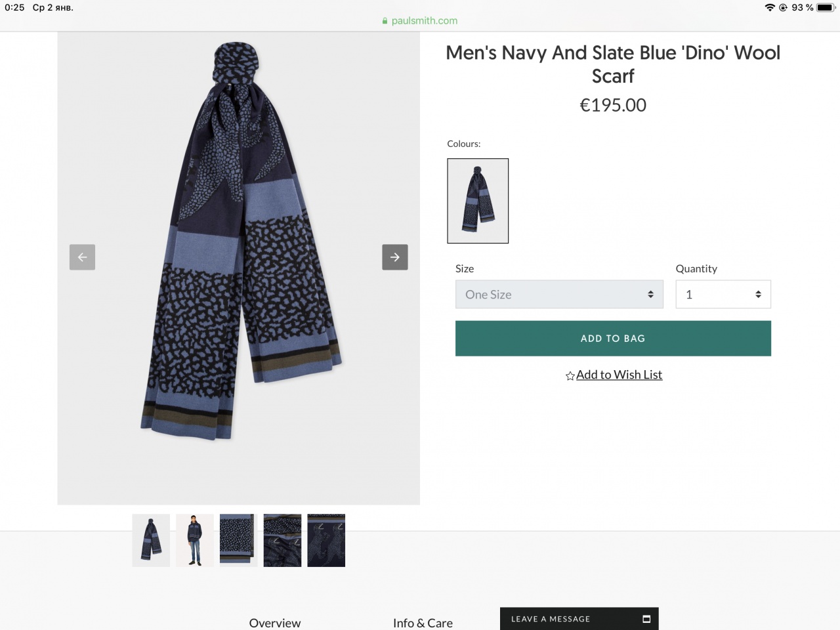Select the fourth scarf detail thumbnail
Viewport: 840px width, 630px height.
(282, 540)
